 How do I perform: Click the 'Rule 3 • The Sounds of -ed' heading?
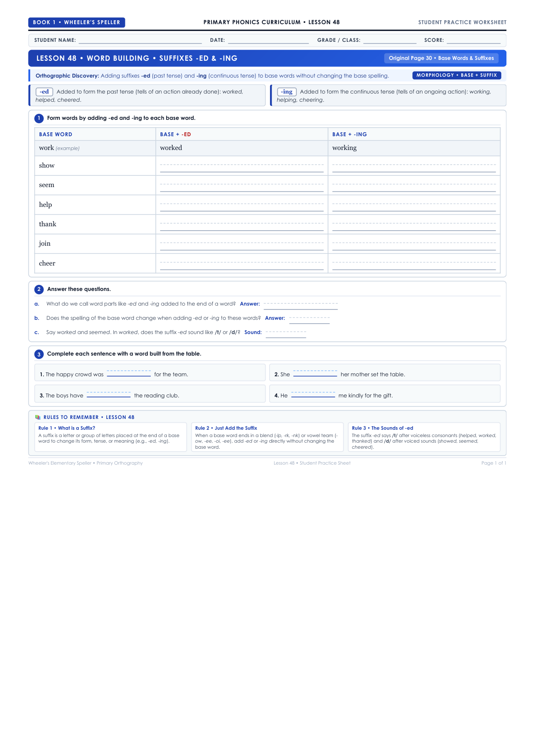pyautogui.click(x=382, y=428)
